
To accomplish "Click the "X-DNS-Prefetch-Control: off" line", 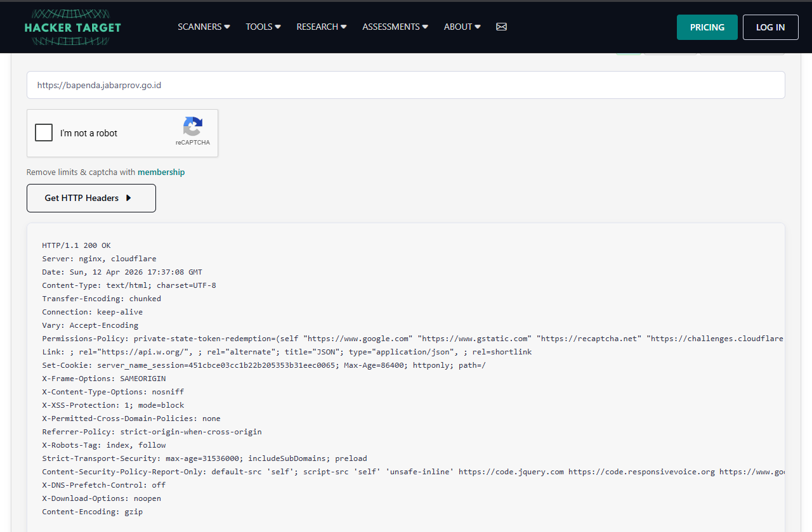I will [x=104, y=485].
